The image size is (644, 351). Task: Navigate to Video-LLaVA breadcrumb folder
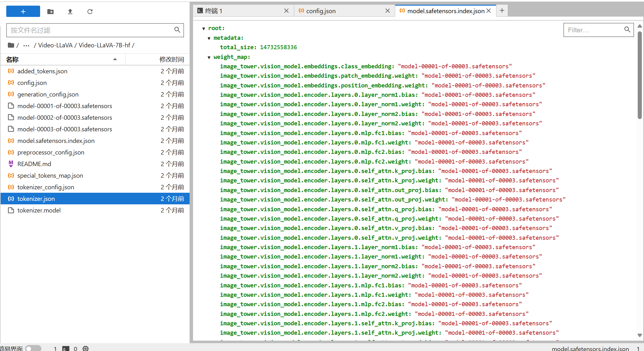click(55, 45)
